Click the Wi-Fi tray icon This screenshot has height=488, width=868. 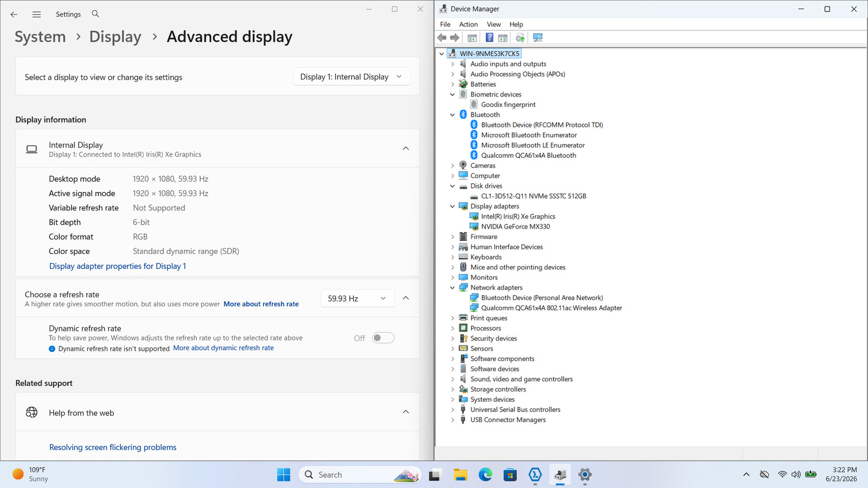[782, 474]
